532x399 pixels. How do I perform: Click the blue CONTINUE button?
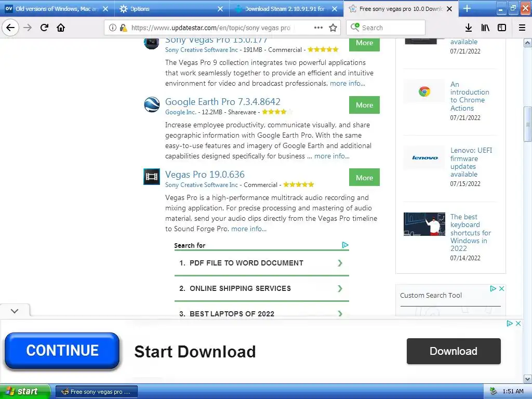(62, 351)
